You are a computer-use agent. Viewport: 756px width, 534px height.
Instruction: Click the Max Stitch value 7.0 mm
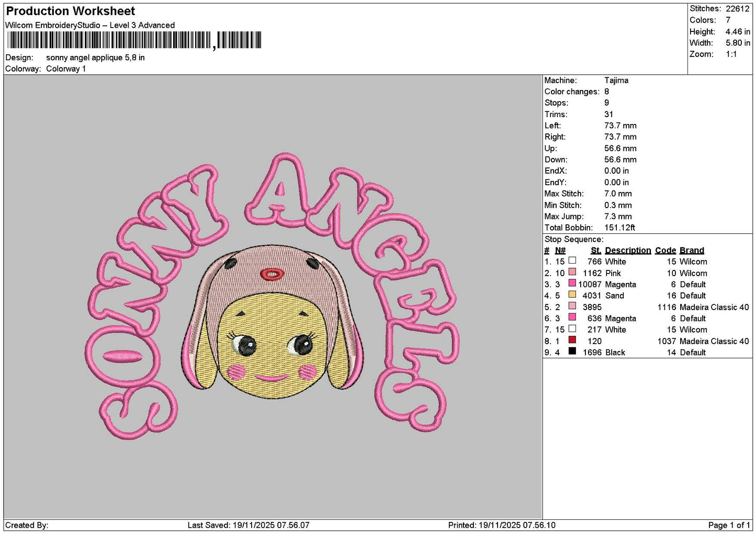pos(618,194)
